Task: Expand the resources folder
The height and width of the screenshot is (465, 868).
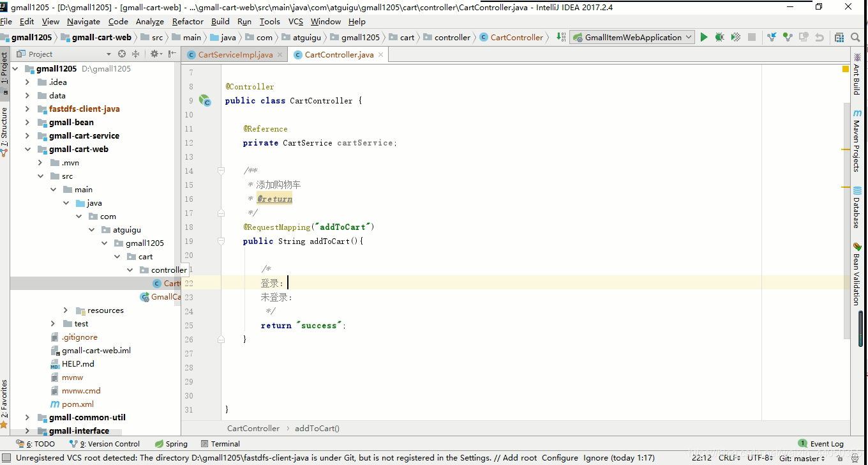Action: 66,310
